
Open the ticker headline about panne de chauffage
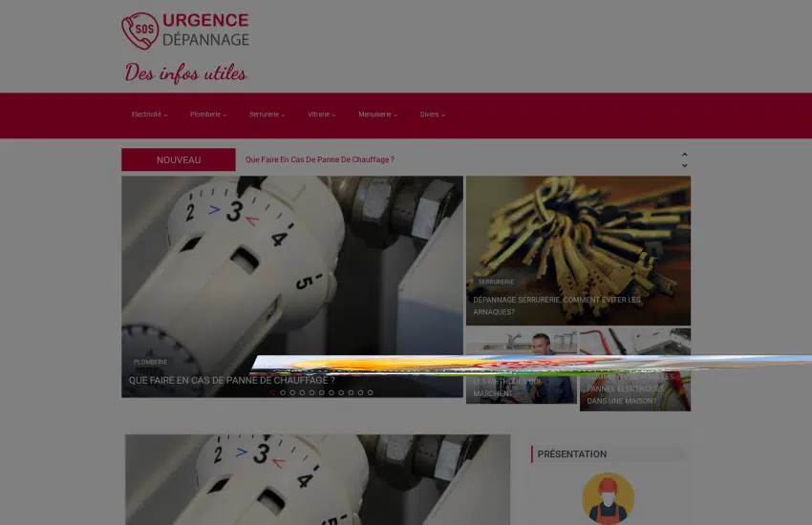[x=319, y=160]
